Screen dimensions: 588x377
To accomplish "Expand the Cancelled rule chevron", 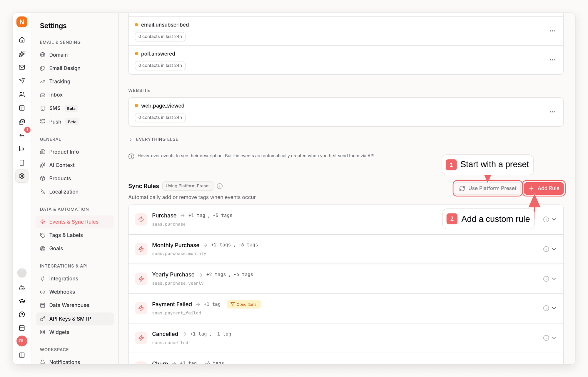I will (x=554, y=338).
